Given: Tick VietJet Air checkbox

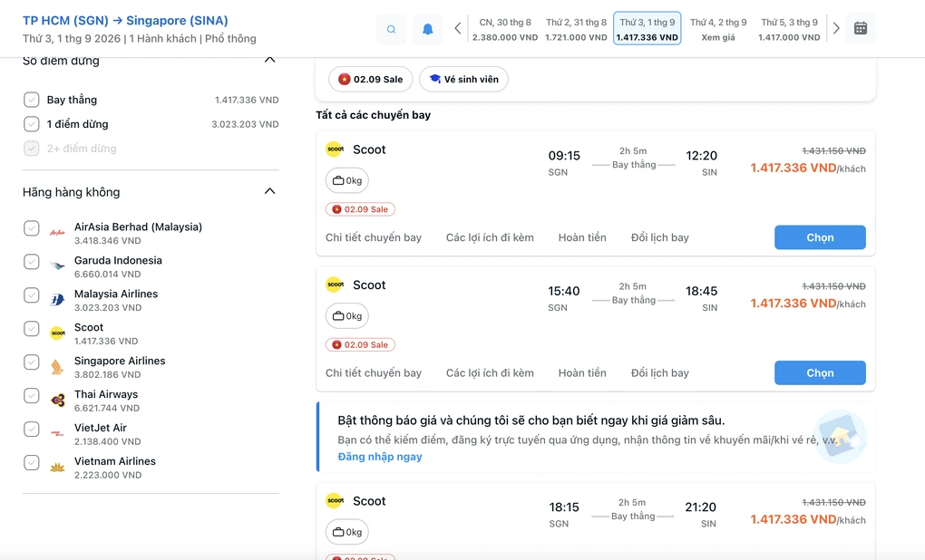Looking at the screenshot, I should tap(31, 430).
